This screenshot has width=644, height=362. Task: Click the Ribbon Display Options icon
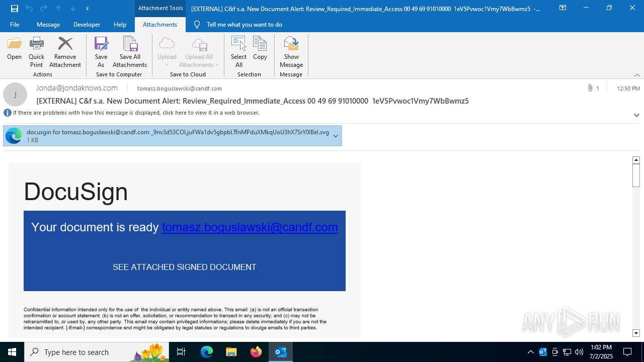coord(562,8)
